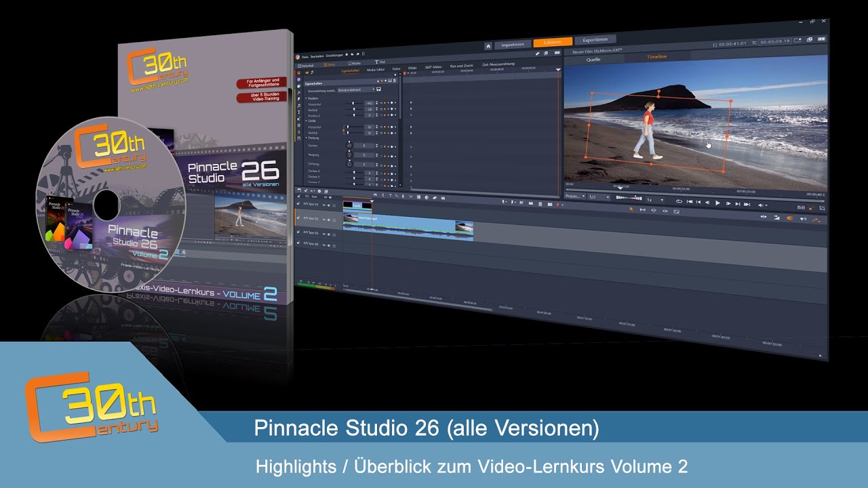
Task: Toggle loop playback in the preview
Action: [x=679, y=201]
